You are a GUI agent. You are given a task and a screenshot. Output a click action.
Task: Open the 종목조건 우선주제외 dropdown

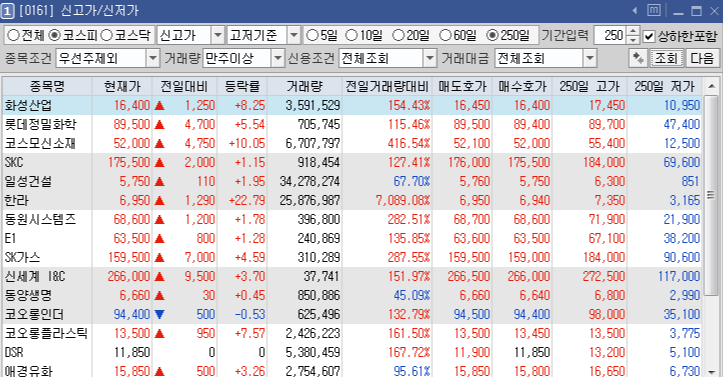pyautogui.click(x=153, y=59)
